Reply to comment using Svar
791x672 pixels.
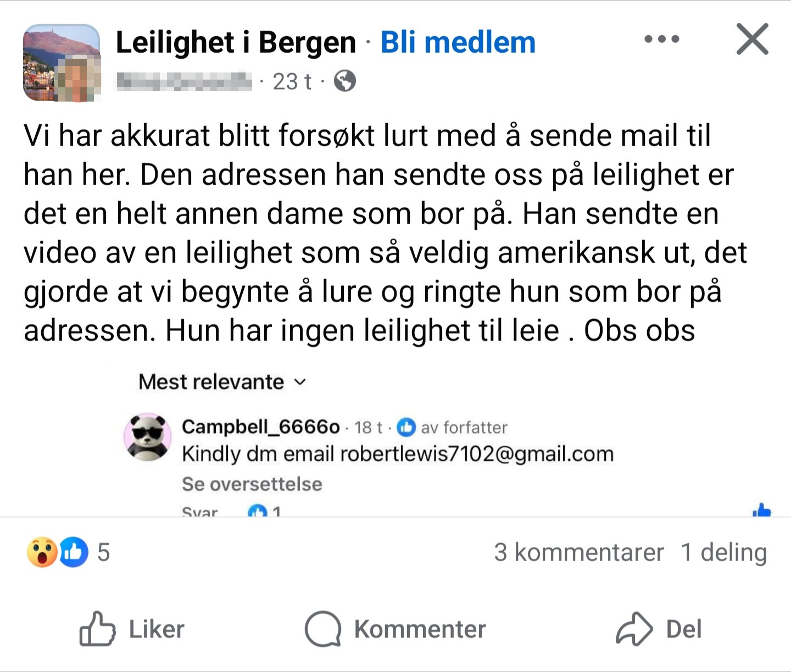point(199,512)
